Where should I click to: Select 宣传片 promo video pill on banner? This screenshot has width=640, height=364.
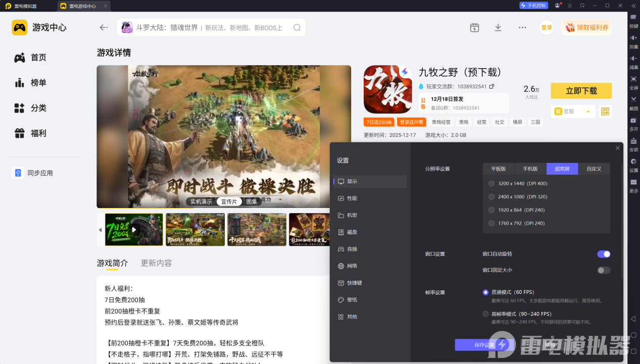(x=229, y=201)
